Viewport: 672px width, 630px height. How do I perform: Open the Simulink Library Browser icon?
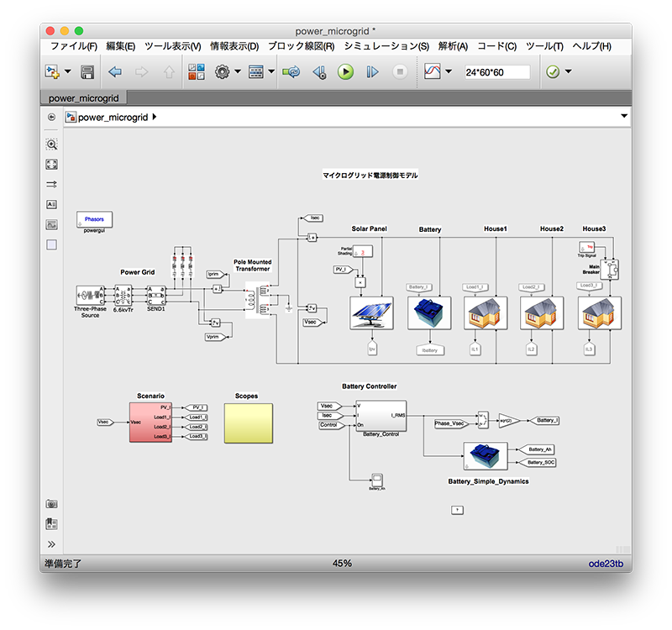click(197, 71)
